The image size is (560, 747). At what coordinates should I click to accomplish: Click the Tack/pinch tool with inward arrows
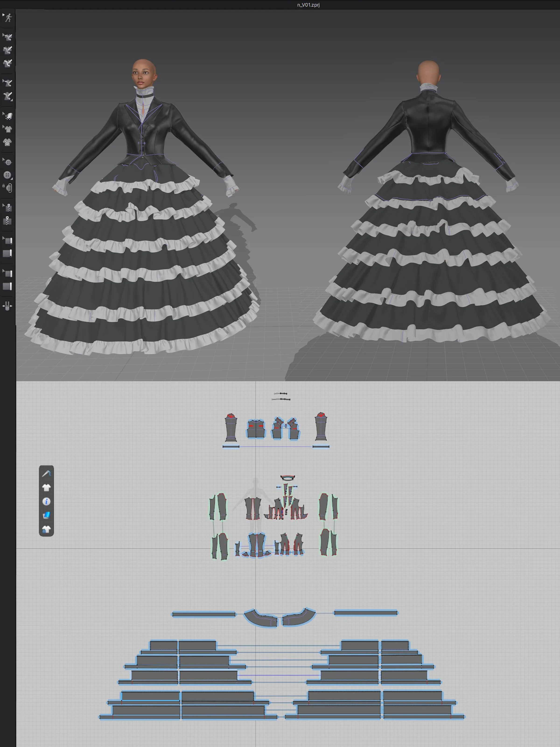pos(7,306)
